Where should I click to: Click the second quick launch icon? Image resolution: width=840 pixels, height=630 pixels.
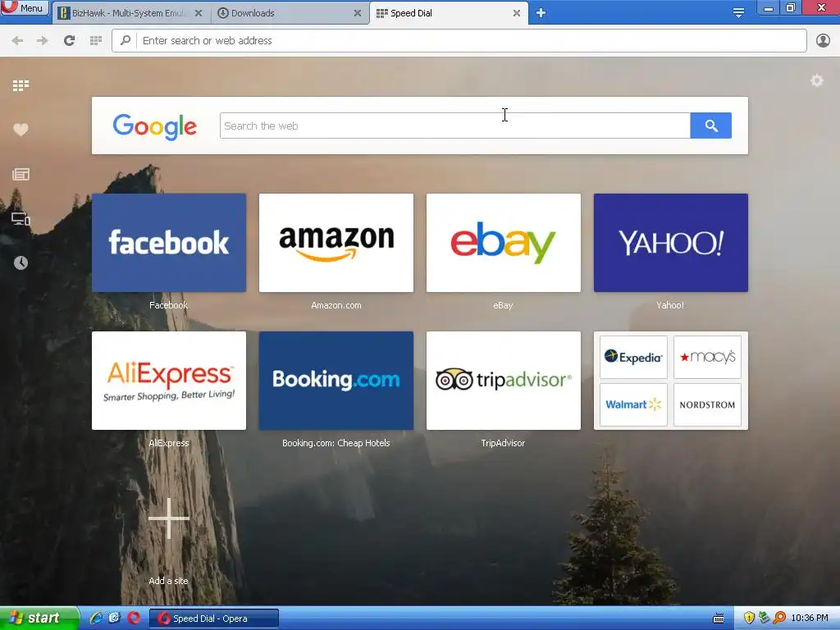coord(115,618)
